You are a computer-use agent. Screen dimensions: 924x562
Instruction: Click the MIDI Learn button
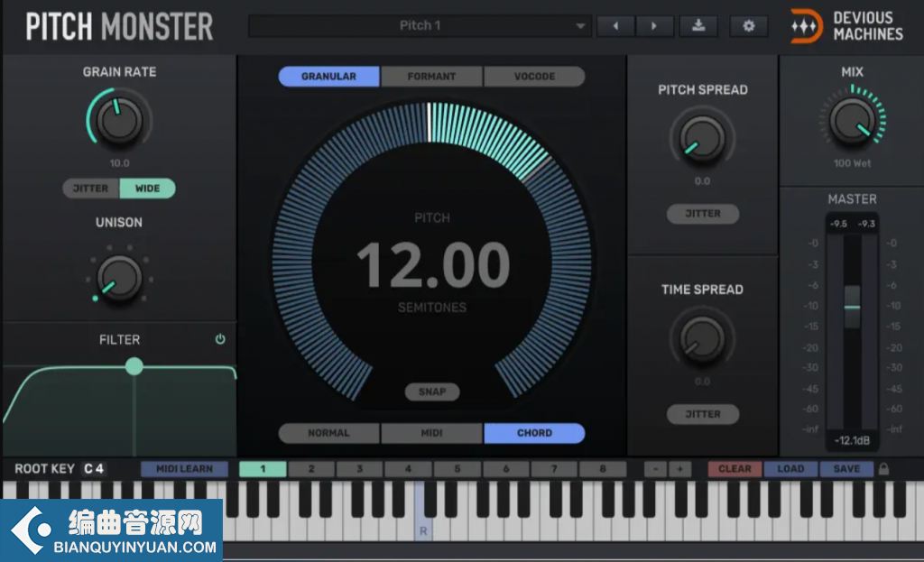point(184,469)
